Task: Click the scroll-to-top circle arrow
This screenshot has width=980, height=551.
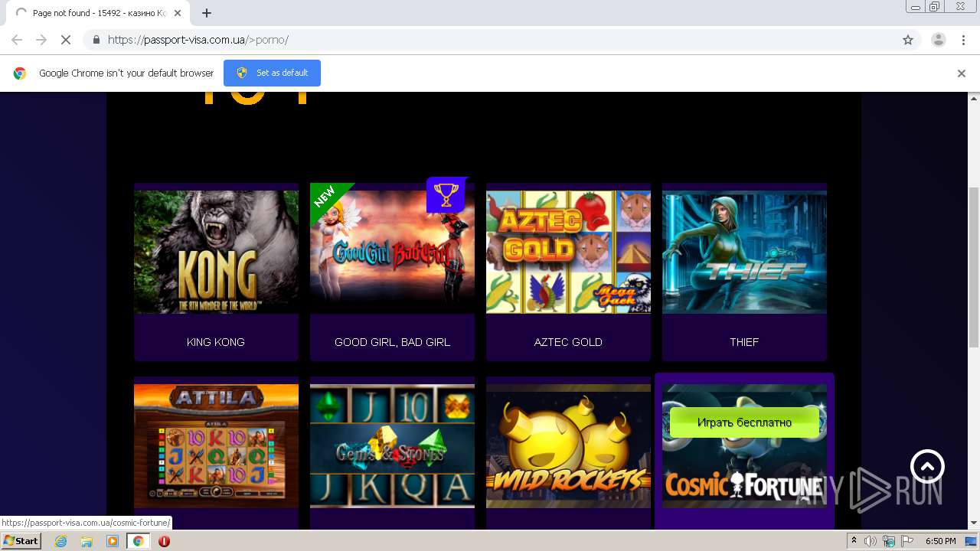Action: 927,466
